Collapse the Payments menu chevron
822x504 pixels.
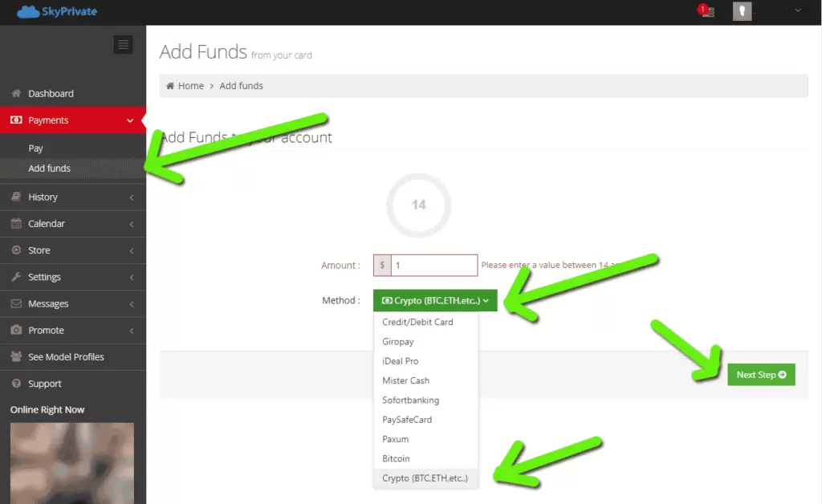point(130,120)
